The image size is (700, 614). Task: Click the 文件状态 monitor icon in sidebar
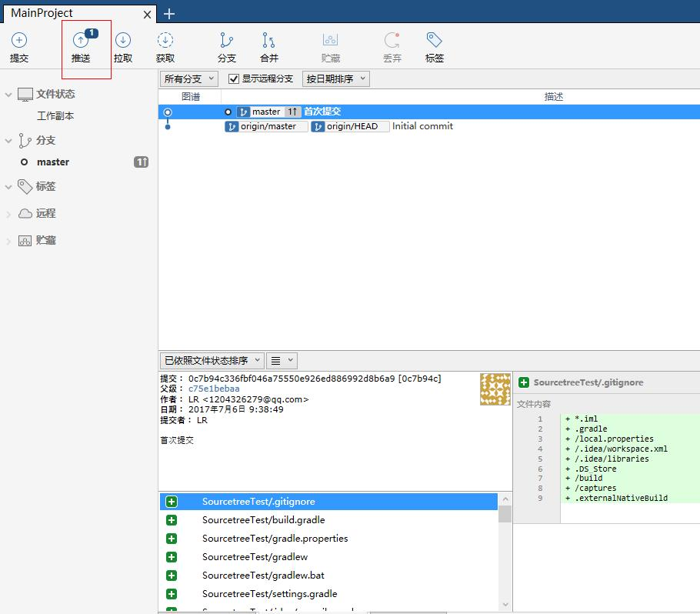pyautogui.click(x=25, y=94)
